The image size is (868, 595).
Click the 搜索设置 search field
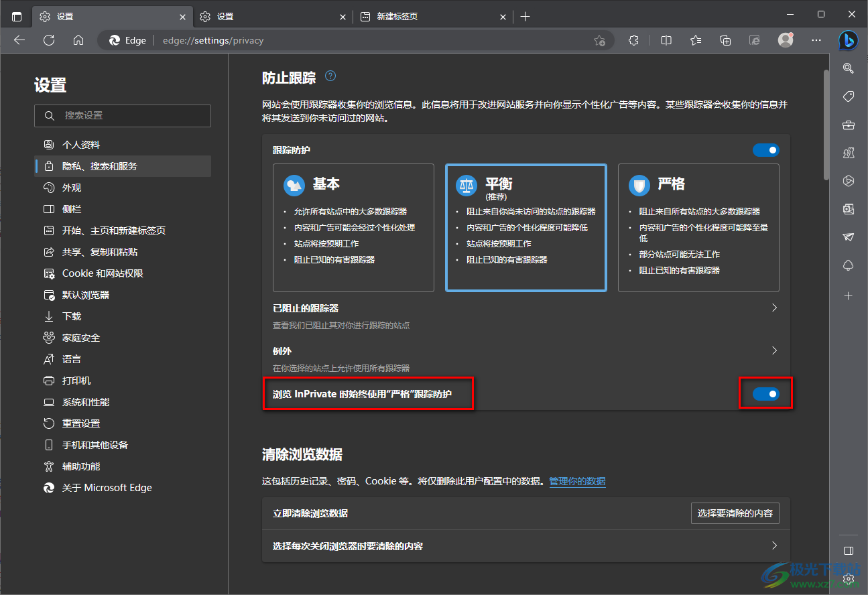(123, 116)
